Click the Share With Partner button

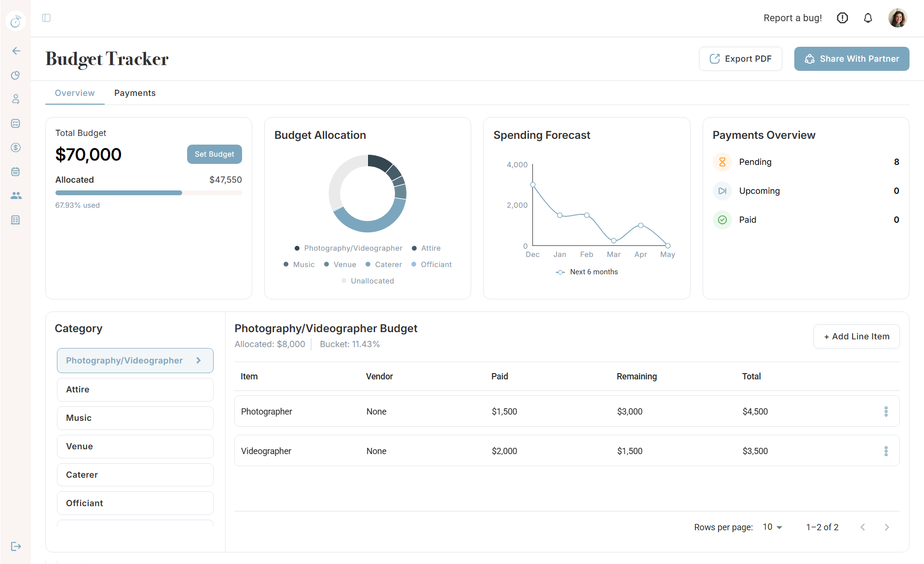pos(851,58)
